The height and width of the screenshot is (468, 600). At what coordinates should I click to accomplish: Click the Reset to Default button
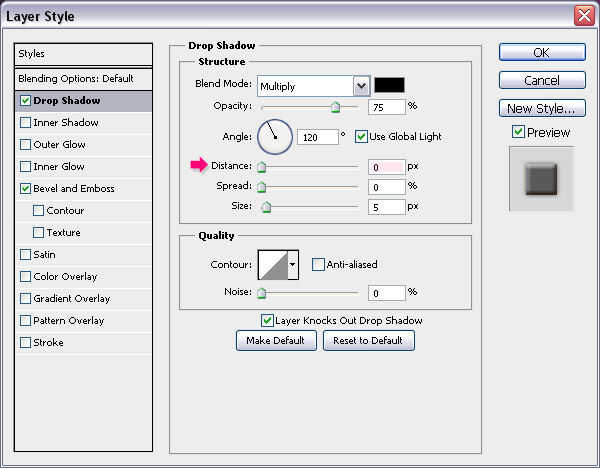368,341
